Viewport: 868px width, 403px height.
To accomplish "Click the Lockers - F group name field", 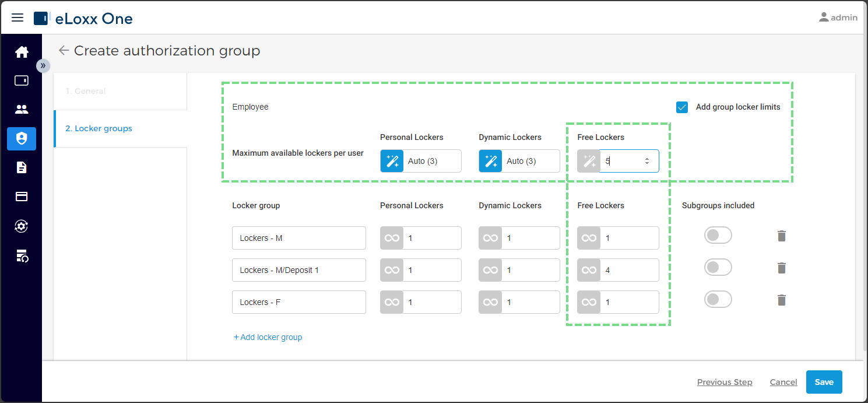I will pos(299,302).
